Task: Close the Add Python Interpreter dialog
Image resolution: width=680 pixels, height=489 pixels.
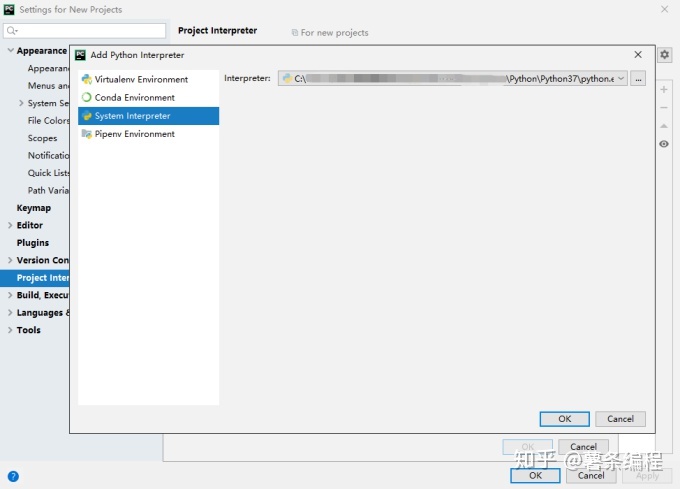Action: [x=638, y=55]
